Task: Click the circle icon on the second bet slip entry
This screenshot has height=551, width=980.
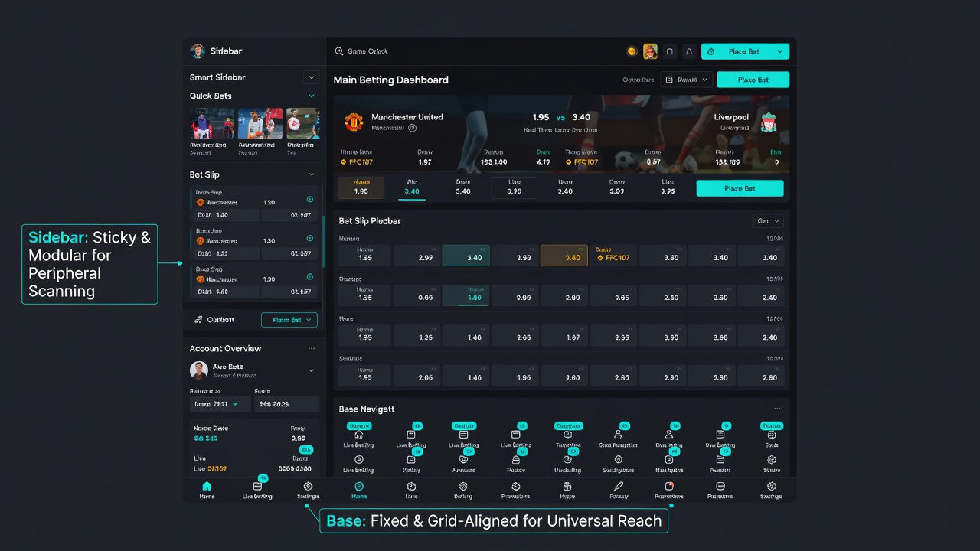Action: 310,238
